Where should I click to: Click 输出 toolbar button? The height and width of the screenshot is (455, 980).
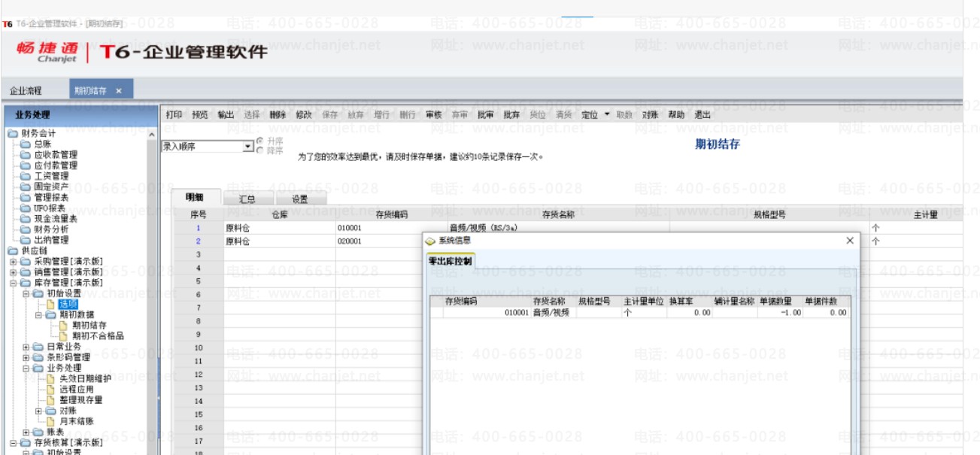(226, 115)
